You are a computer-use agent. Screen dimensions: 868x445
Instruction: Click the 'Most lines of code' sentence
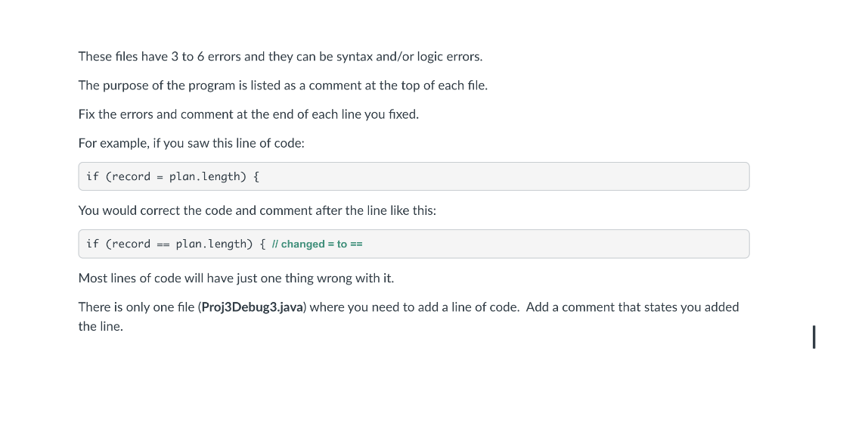coord(236,279)
